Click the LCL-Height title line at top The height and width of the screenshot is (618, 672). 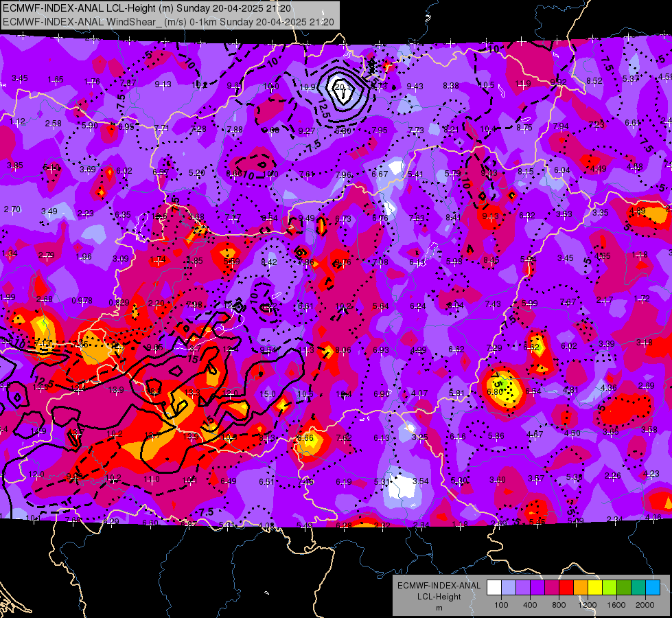click(147, 8)
